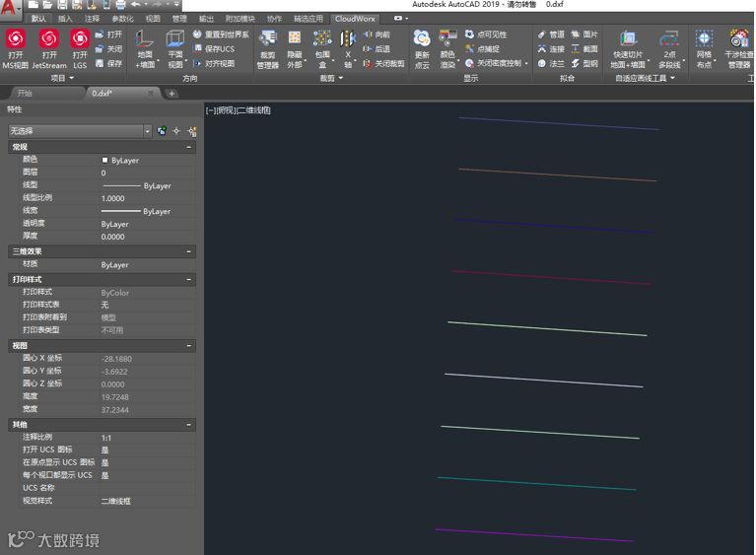Select the 管道 fitting tool
The height and width of the screenshot is (555, 756).
(551, 35)
